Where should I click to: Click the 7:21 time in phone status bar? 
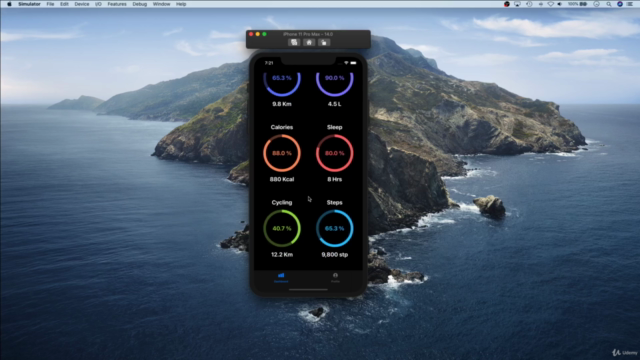(x=269, y=63)
